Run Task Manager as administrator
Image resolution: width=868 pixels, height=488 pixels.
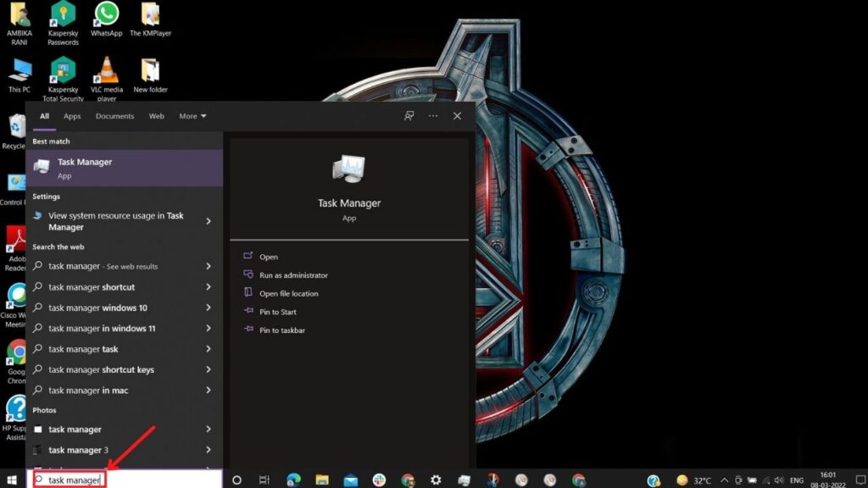tap(294, 274)
